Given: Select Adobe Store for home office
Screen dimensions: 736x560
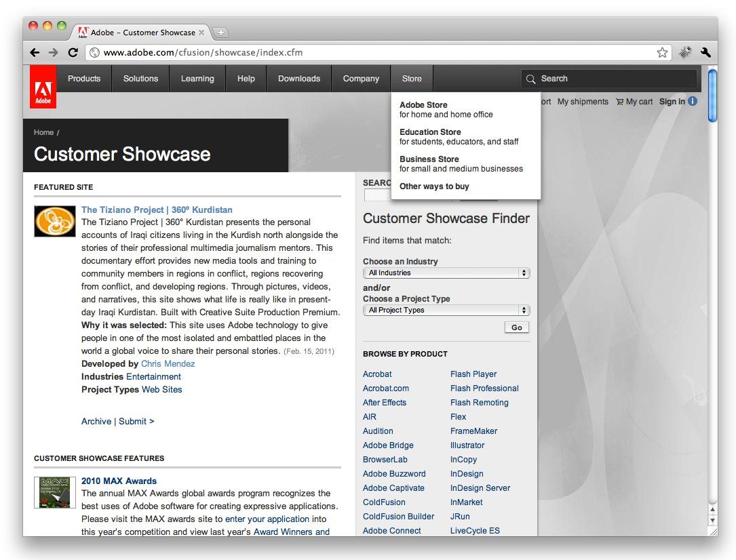Looking at the screenshot, I should (x=446, y=110).
